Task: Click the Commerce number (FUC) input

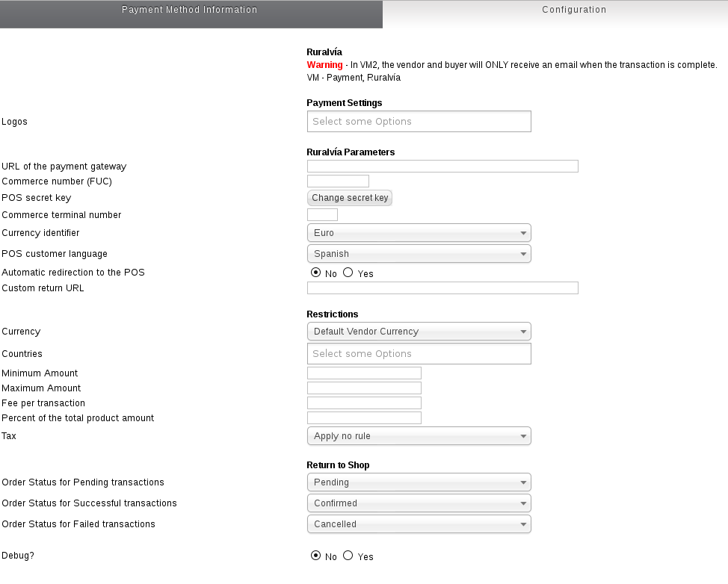Action: pos(338,181)
